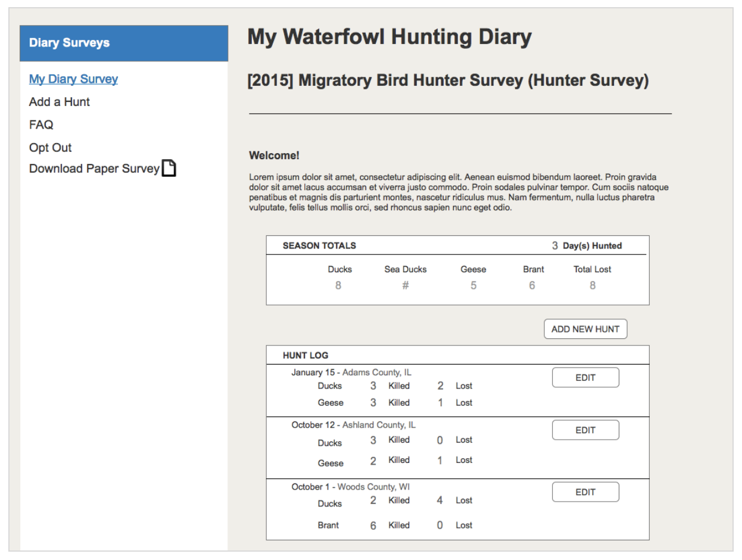The image size is (742, 560).
Task: Click the SEASON TOTALS heading
Action: click(x=319, y=245)
